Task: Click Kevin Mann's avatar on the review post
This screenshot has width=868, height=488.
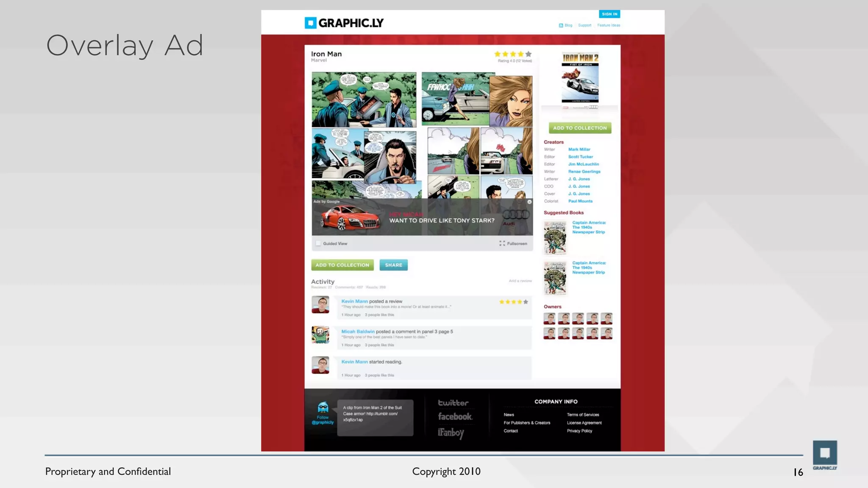Action: pos(320,305)
